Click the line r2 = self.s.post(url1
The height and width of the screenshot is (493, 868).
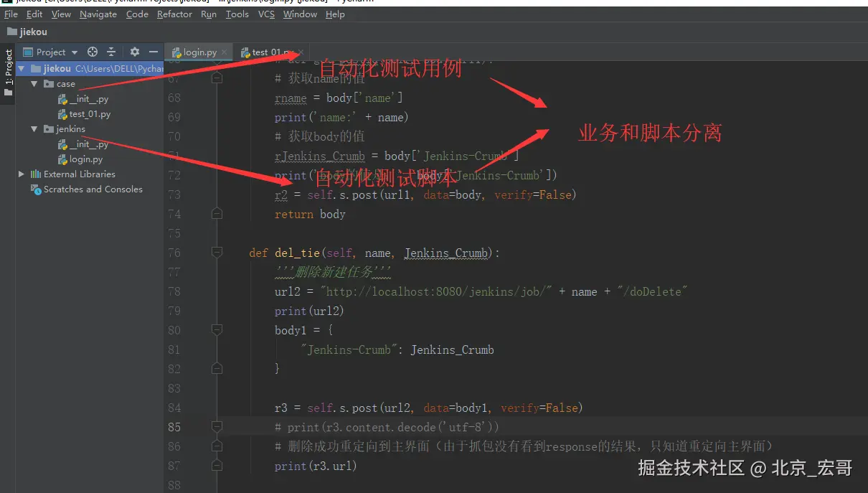(425, 194)
